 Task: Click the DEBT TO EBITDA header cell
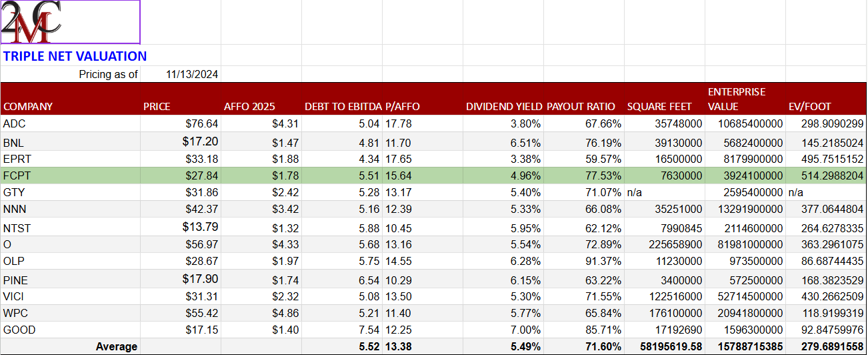click(343, 106)
